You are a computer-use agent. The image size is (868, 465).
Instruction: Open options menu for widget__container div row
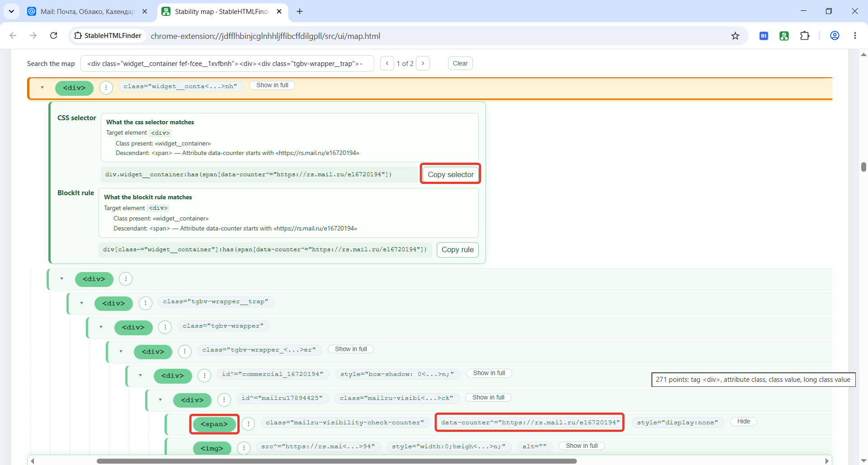[x=106, y=88]
